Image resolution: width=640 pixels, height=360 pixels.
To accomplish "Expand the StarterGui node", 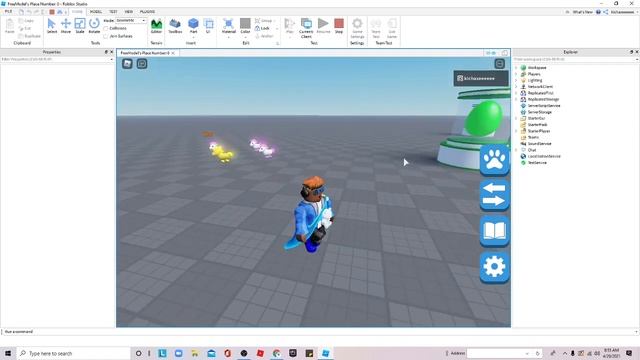I will click(516, 118).
